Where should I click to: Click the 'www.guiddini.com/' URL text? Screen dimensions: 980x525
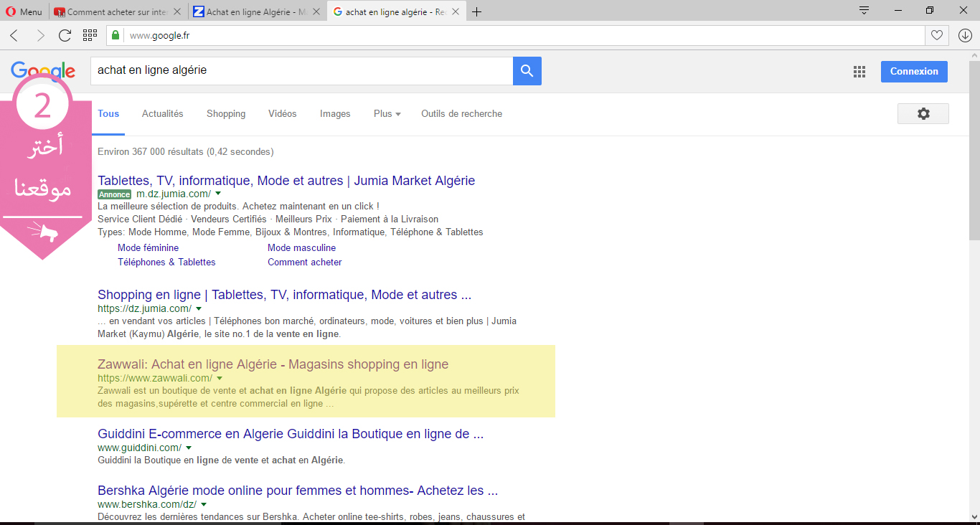pos(139,448)
